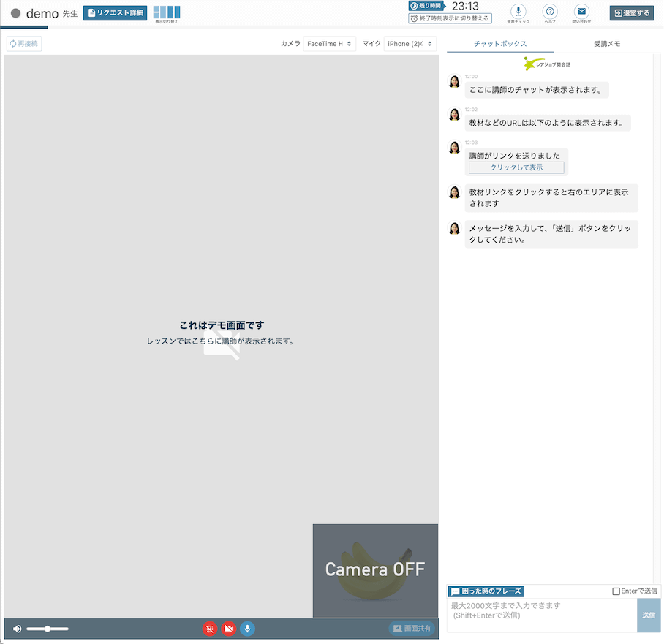Click the 退室する leave room button

[632, 13]
